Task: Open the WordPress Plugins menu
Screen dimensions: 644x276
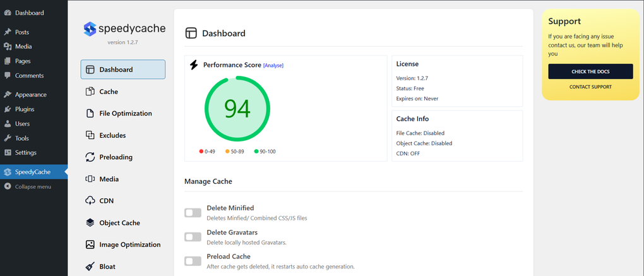Action: click(x=25, y=109)
